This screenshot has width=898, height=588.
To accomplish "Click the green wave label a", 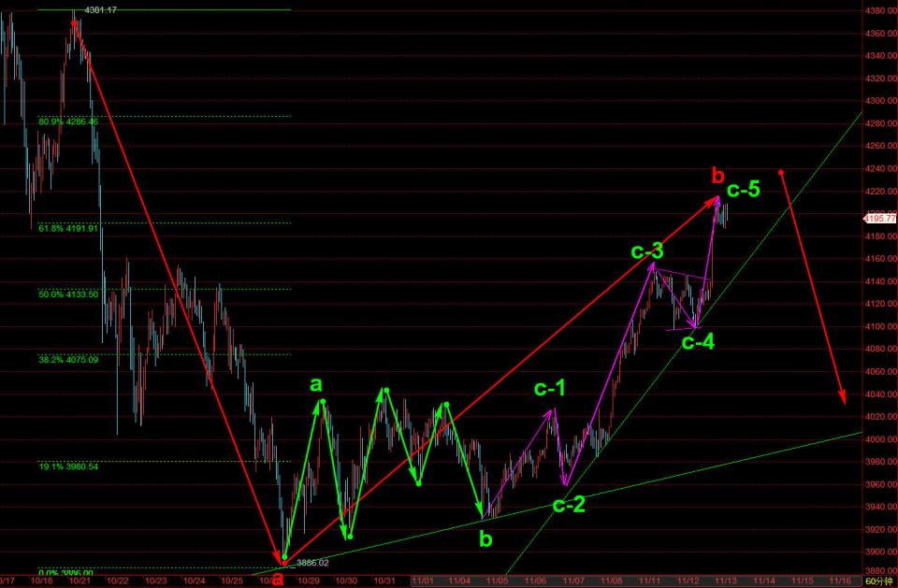I will [x=315, y=385].
